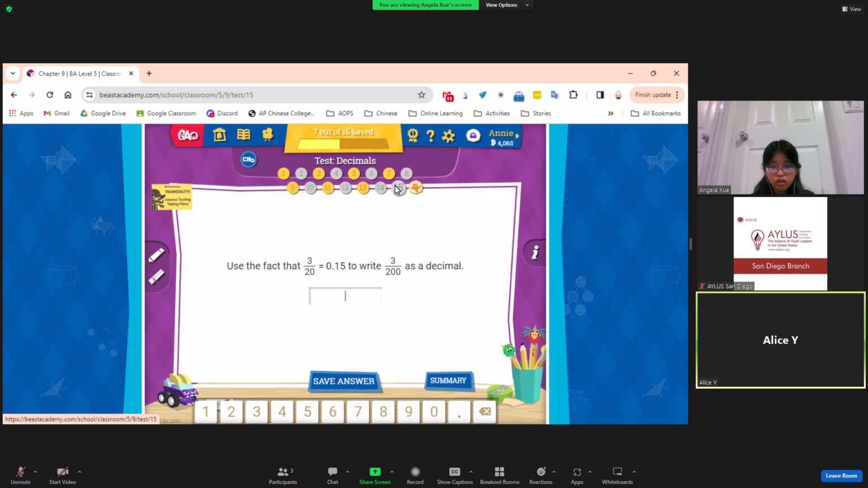Start Video in Zoom

tap(62, 476)
